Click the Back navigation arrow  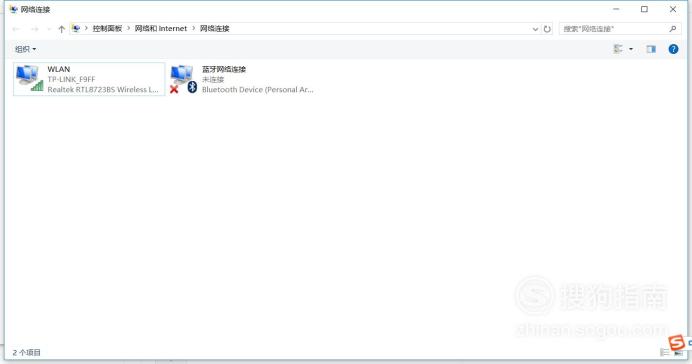[x=16, y=29]
